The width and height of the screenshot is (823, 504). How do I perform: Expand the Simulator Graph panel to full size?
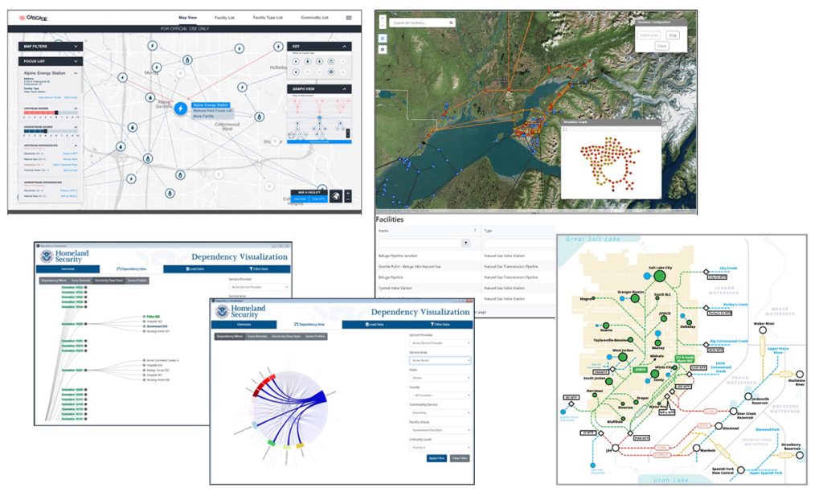[565, 129]
